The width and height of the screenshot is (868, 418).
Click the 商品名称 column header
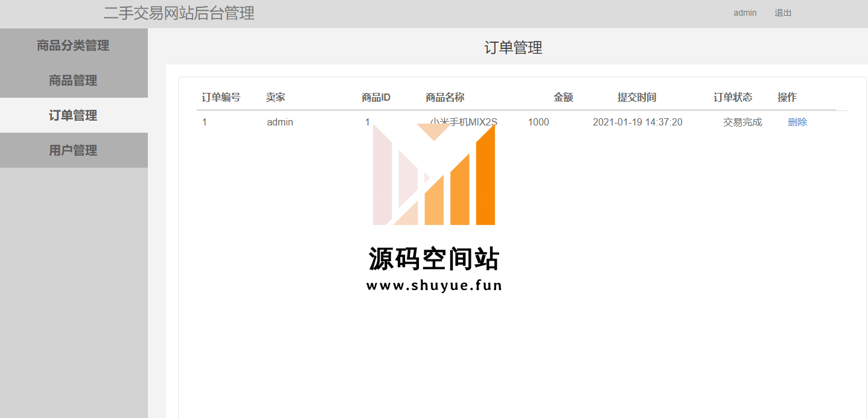(445, 97)
